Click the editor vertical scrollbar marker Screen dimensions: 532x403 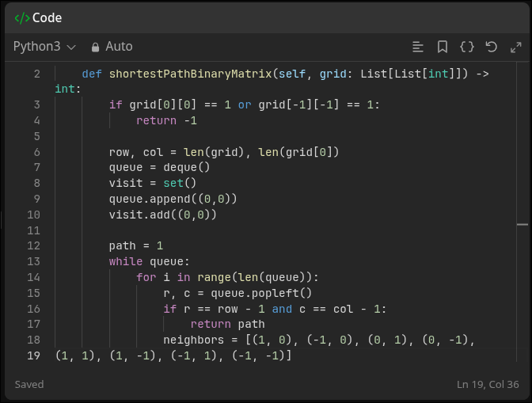click(x=522, y=224)
